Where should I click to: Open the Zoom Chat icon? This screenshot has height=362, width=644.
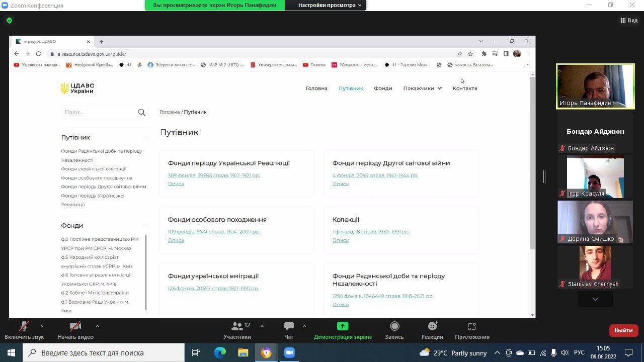pos(289,326)
